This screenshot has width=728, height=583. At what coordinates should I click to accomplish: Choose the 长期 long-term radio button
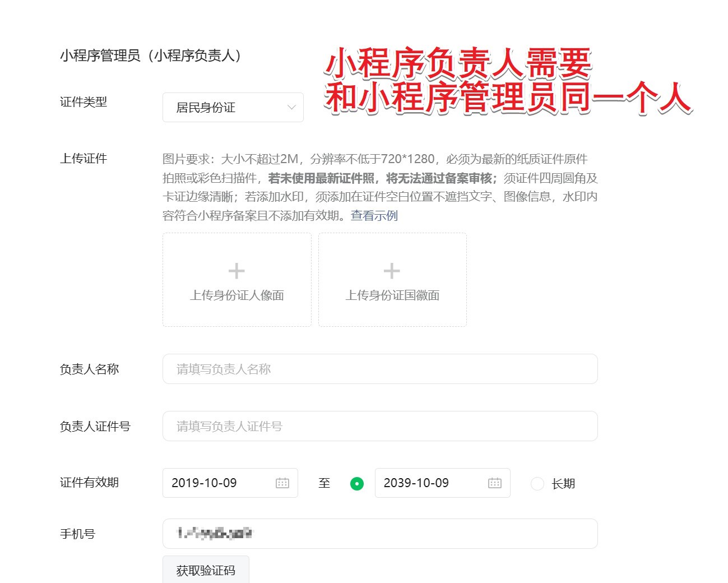click(537, 483)
